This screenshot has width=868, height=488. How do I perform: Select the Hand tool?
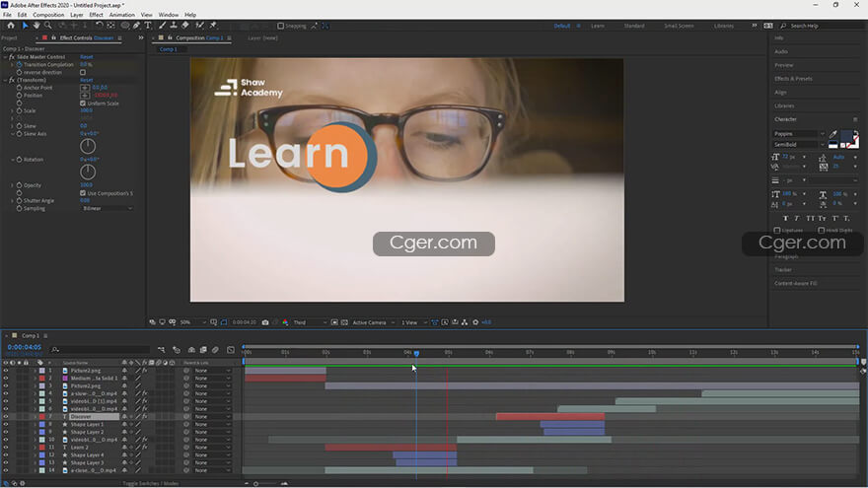click(36, 26)
